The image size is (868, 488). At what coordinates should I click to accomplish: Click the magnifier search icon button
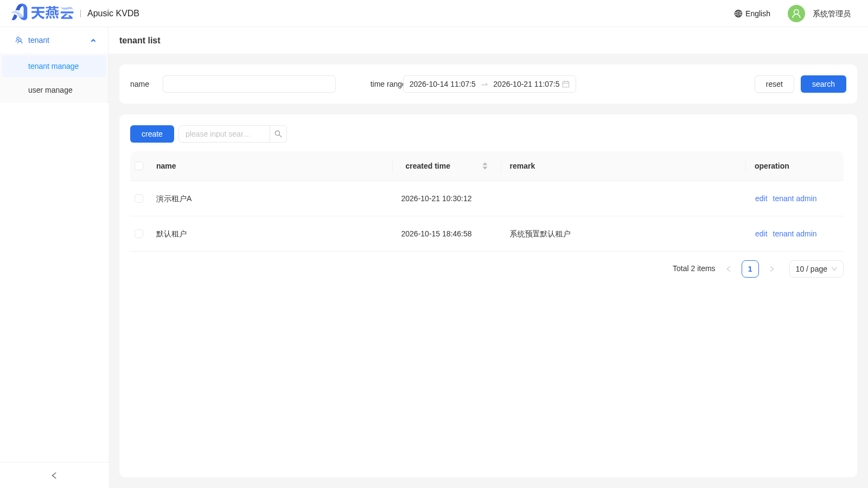[x=278, y=134]
